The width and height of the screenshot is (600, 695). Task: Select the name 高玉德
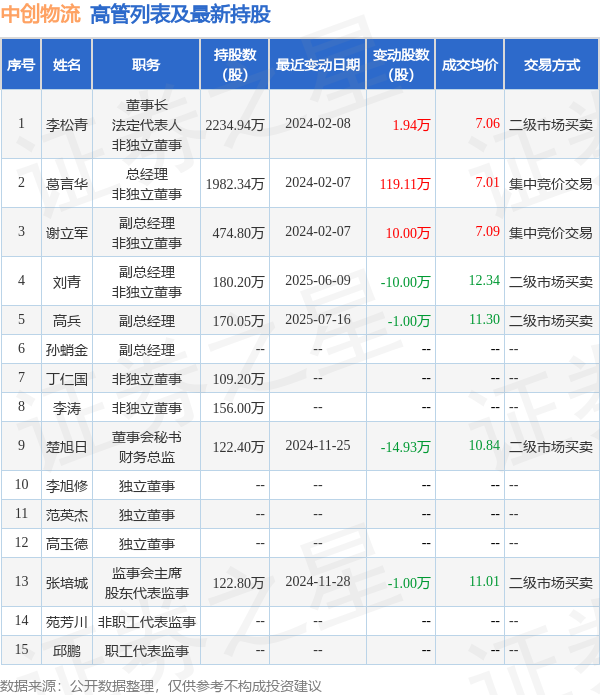coord(67,544)
